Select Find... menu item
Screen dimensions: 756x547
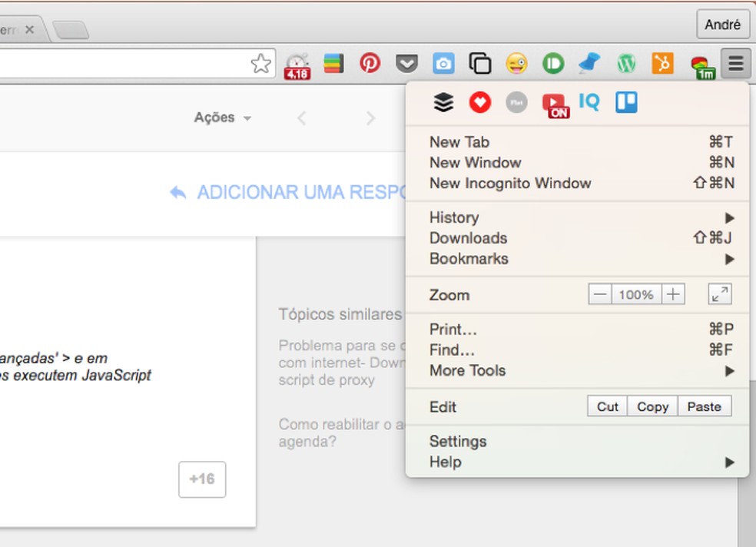click(x=578, y=350)
